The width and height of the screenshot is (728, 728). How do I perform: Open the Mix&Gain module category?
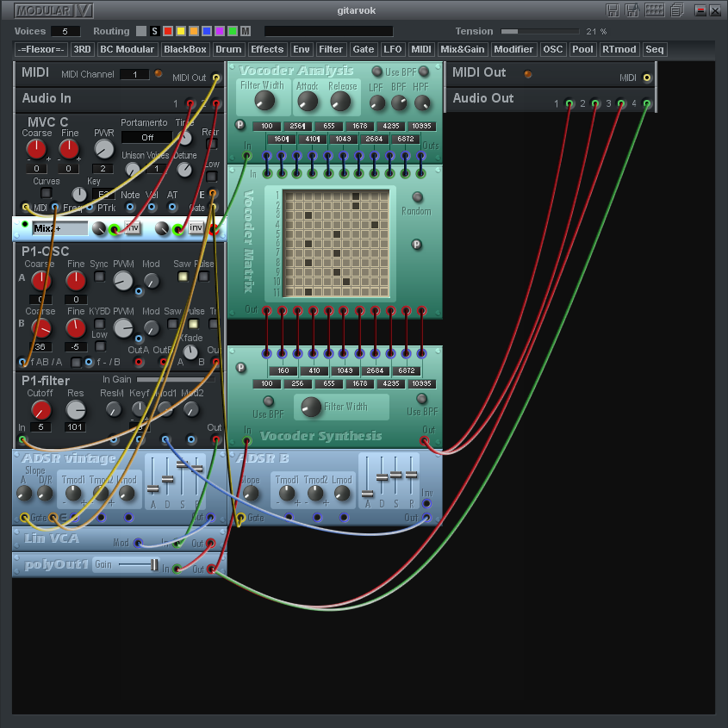tap(462, 50)
